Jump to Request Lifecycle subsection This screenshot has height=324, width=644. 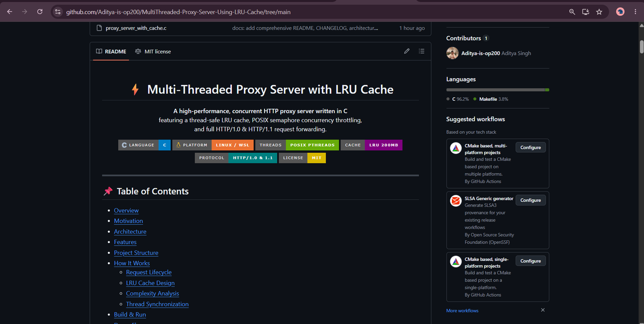(149, 273)
